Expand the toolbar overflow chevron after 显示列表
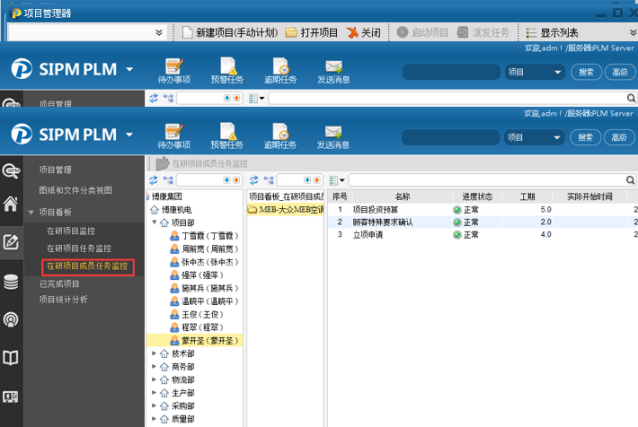 pyautogui.click(x=633, y=33)
